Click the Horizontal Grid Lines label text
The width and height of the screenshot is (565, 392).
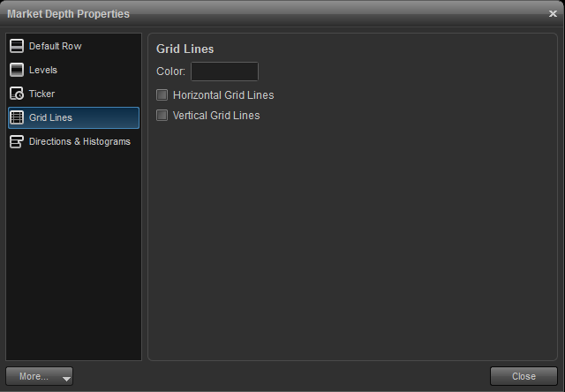click(223, 95)
